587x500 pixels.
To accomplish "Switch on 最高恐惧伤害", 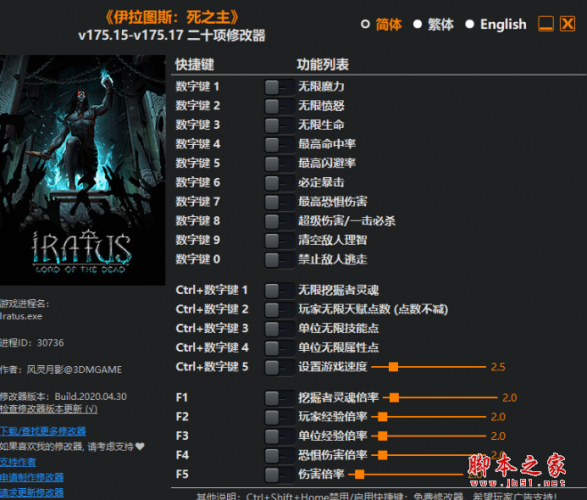I will pyautogui.click(x=279, y=202).
